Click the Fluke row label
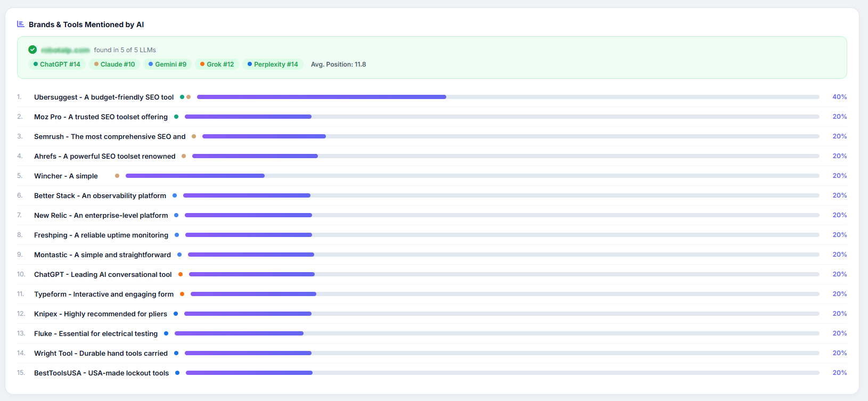 tap(96, 333)
